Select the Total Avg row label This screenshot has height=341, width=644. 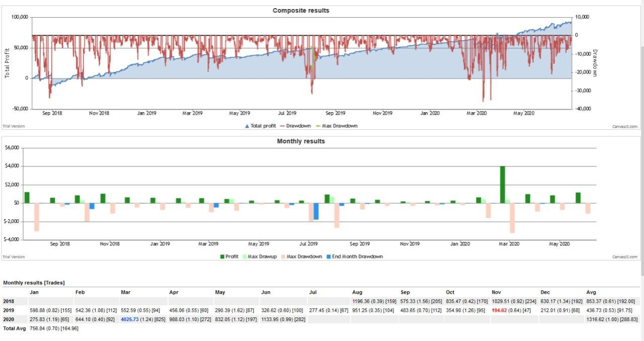tap(14, 328)
